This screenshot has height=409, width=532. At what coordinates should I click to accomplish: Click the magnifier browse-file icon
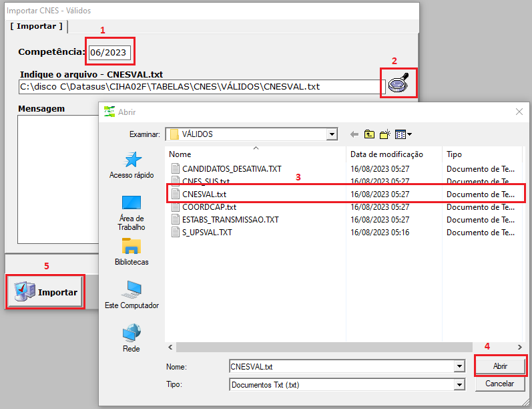398,84
